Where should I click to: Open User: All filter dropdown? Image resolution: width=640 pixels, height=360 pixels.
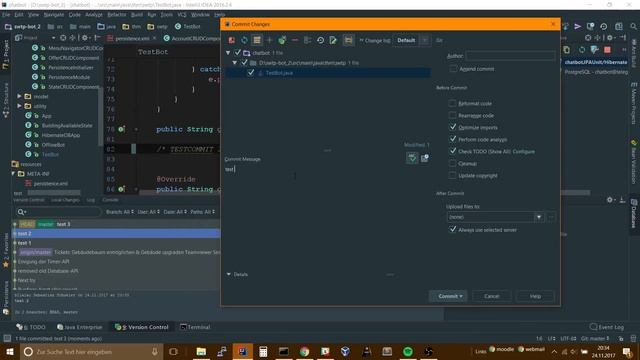pyautogui.click(x=149, y=212)
